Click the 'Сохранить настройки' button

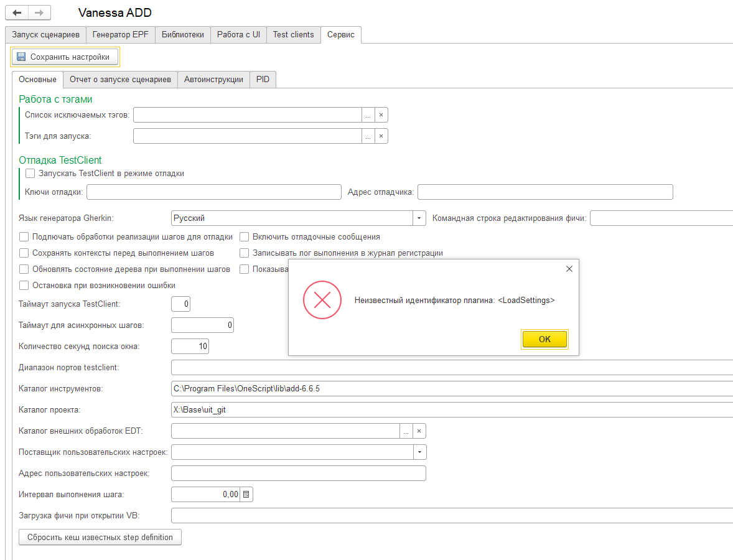[65, 57]
